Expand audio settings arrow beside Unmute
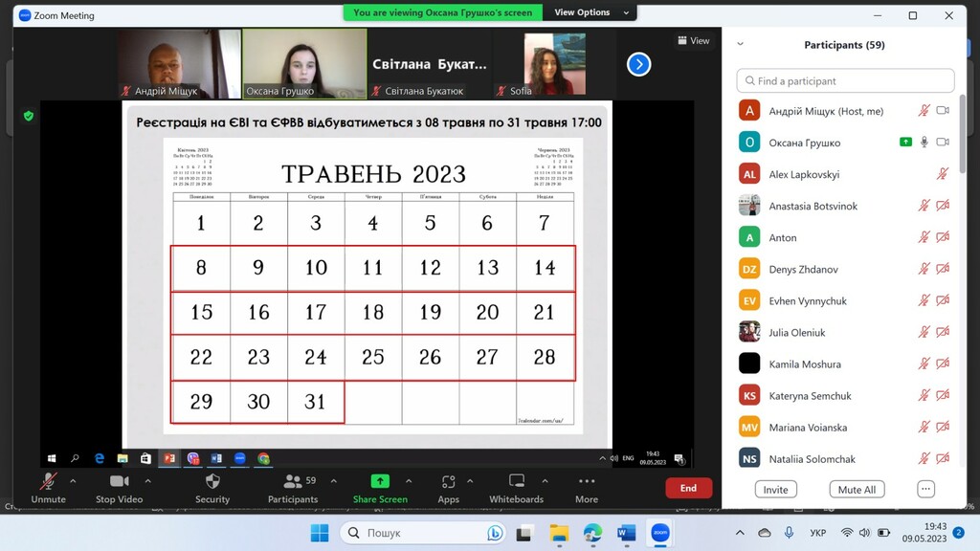980x551 pixels. (x=74, y=481)
